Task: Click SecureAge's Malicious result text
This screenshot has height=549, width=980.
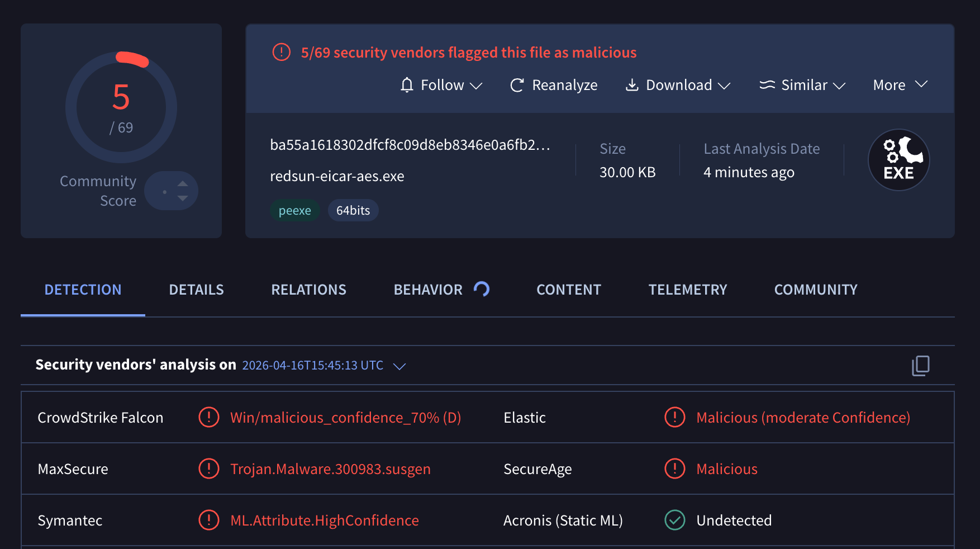Action: [x=727, y=469]
